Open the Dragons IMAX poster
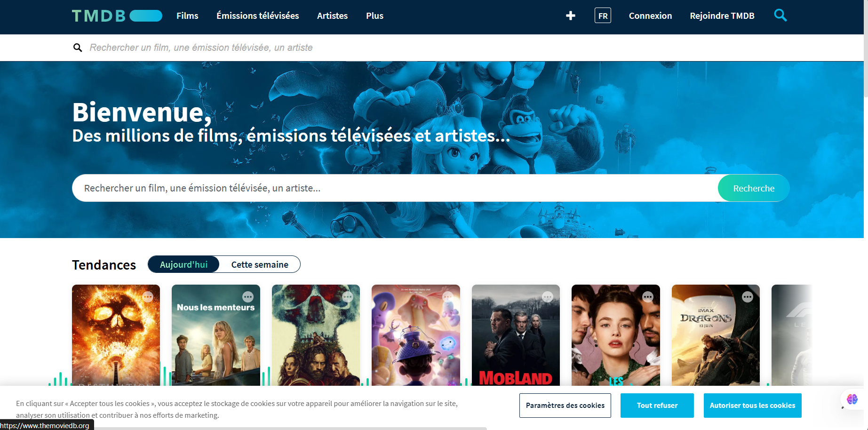Image resolution: width=868 pixels, height=430 pixels. [716, 335]
